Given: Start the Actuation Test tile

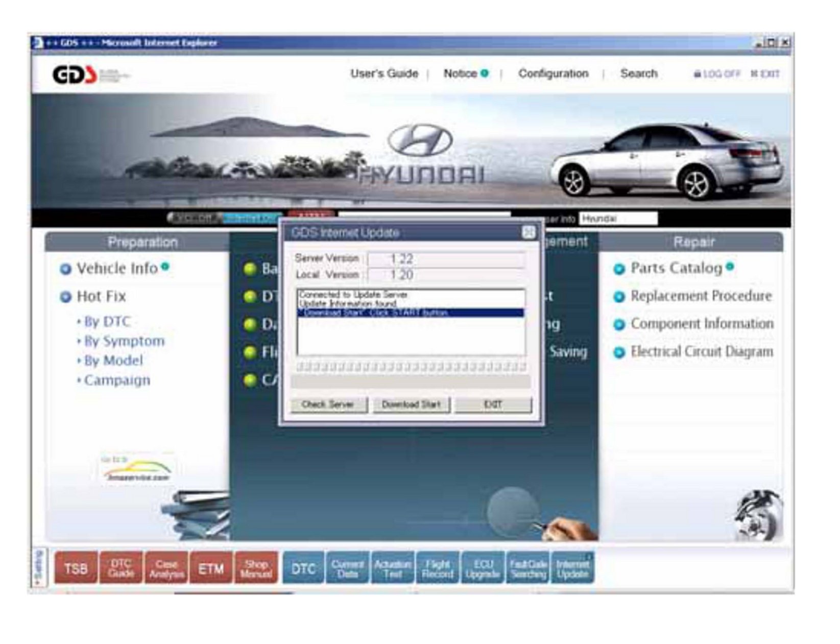Looking at the screenshot, I should pos(392,568).
